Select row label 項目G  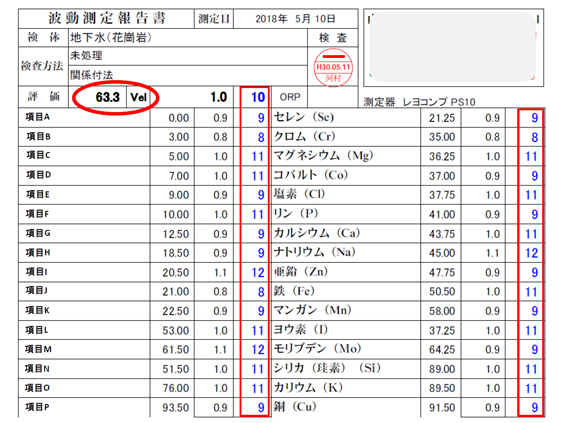pos(38,233)
